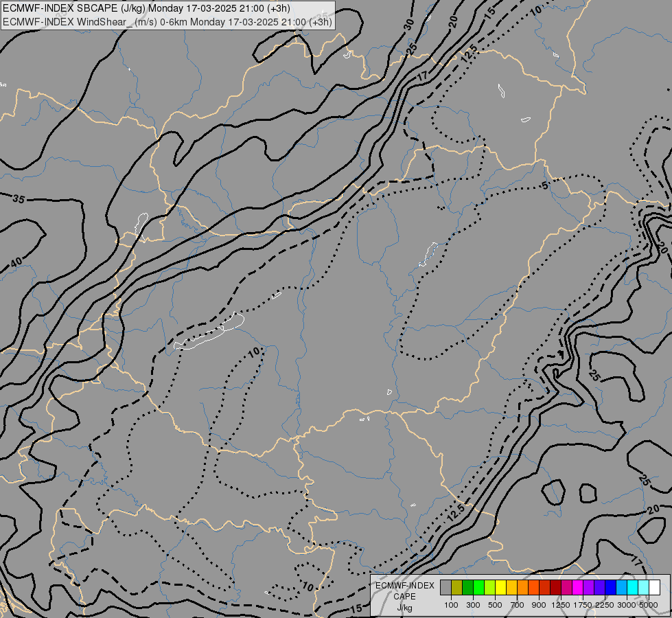Click the ECMWF-INDEX label in the legend box
Image resolution: width=672 pixels, height=618 pixels.
pyautogui.click(x=405, y=586)
